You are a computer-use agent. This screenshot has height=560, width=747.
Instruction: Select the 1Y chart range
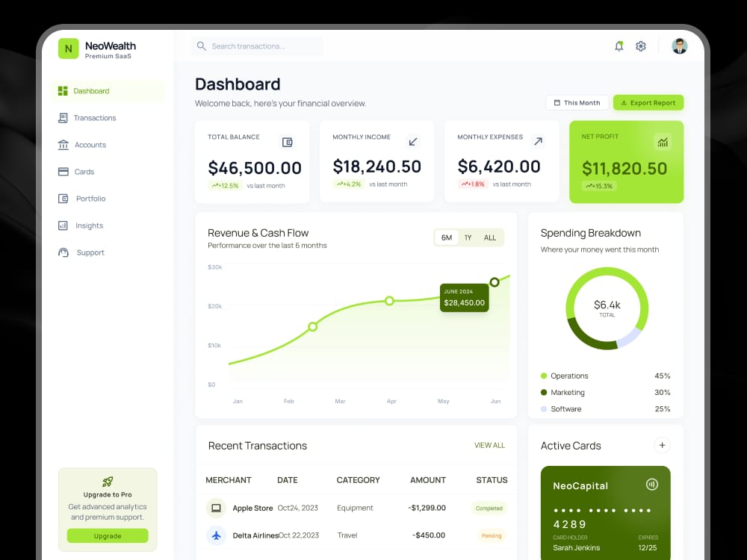tap(468, 237)
